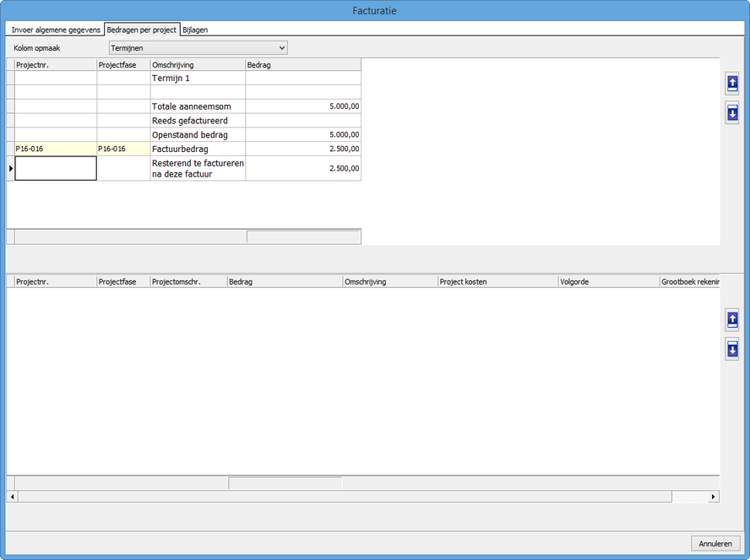The height and width of the screenshot is (560, 750).
Task: Click lower grid Projectomschr. column header
Action: tap(188, 281)
